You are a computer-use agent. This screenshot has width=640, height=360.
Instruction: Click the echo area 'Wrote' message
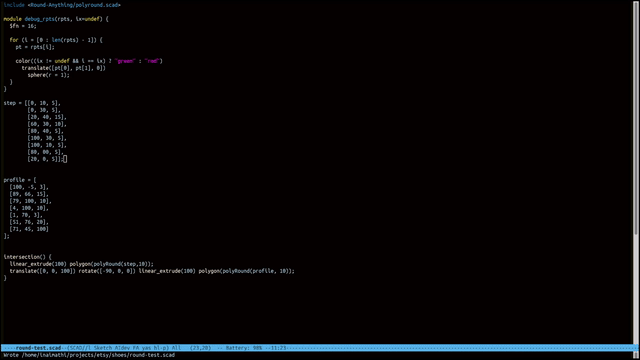click(89, 355)
